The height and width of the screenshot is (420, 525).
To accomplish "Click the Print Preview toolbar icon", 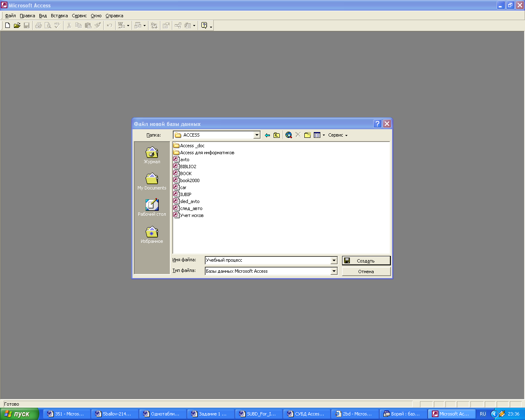I will pyautogui.click(x=48, y=25).
